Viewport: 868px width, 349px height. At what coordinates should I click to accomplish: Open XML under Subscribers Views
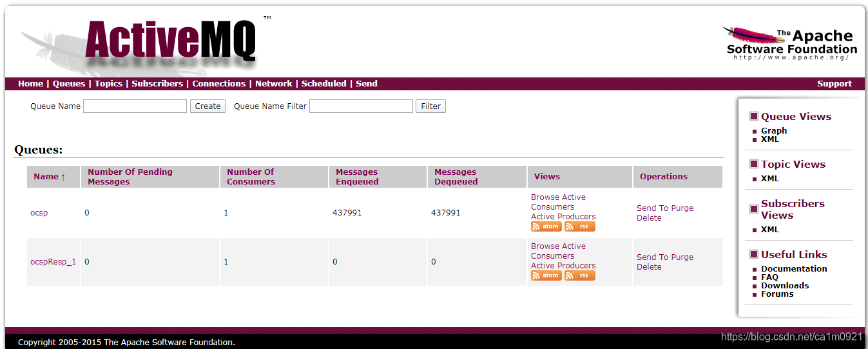pos(770,230)
